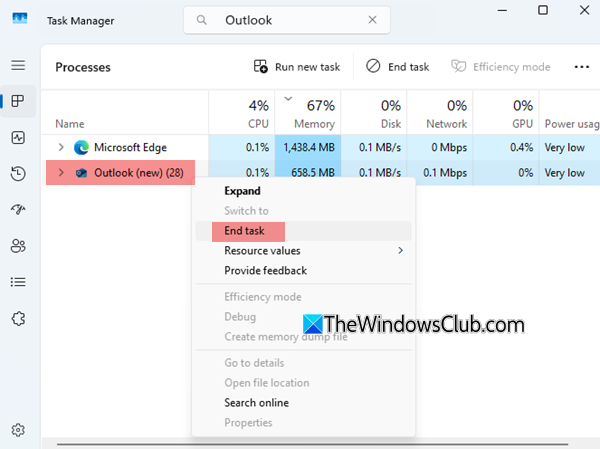Screen dimensions: 600x449
Task: Open the three-dot more options menu
Action: coord(582,67)
